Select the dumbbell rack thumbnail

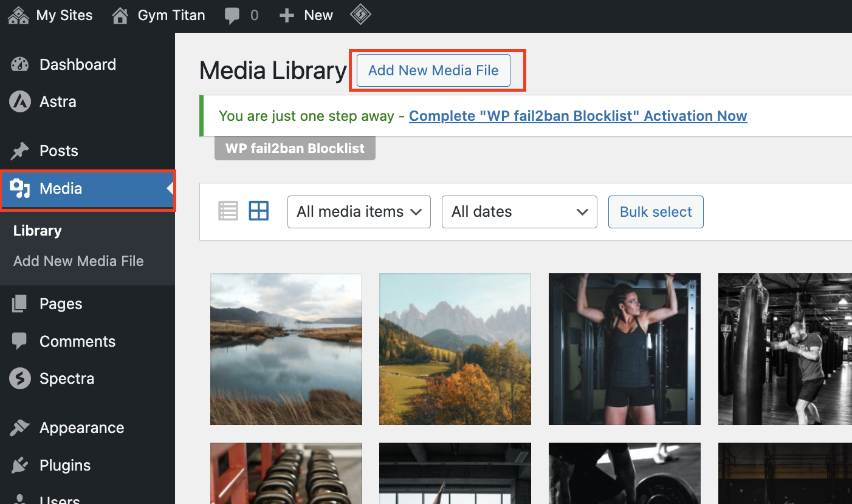286,473
